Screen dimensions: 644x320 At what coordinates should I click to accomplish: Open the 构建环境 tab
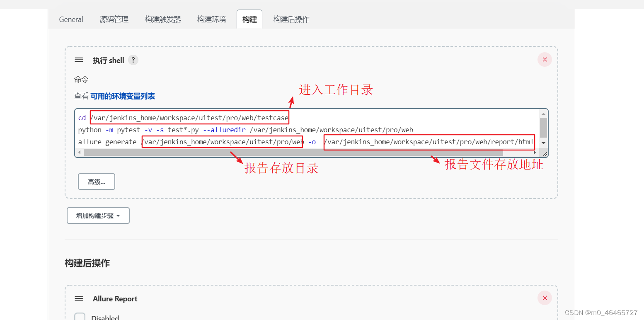(212, 19)
